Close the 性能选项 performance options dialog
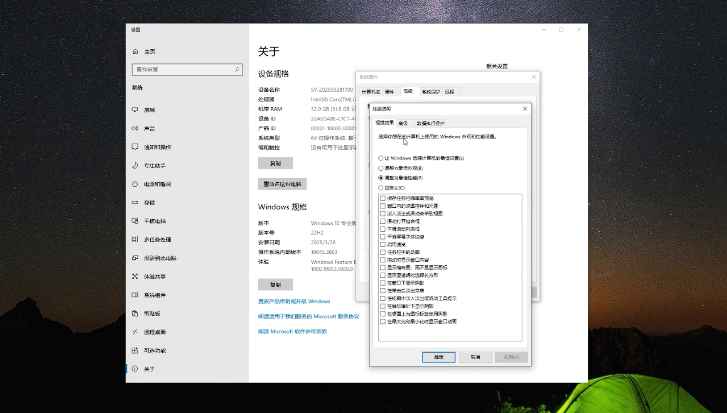This screenshot has height=413, width=727. 525,108
